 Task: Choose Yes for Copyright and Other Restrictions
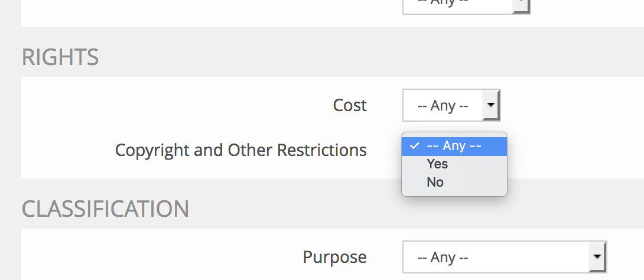click(437, 164)
